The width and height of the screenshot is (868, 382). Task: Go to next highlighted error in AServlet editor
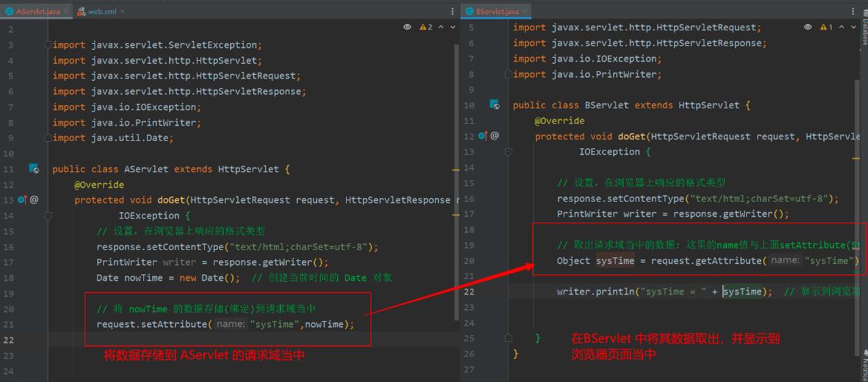pyautogui.click(x=453, y=27)
